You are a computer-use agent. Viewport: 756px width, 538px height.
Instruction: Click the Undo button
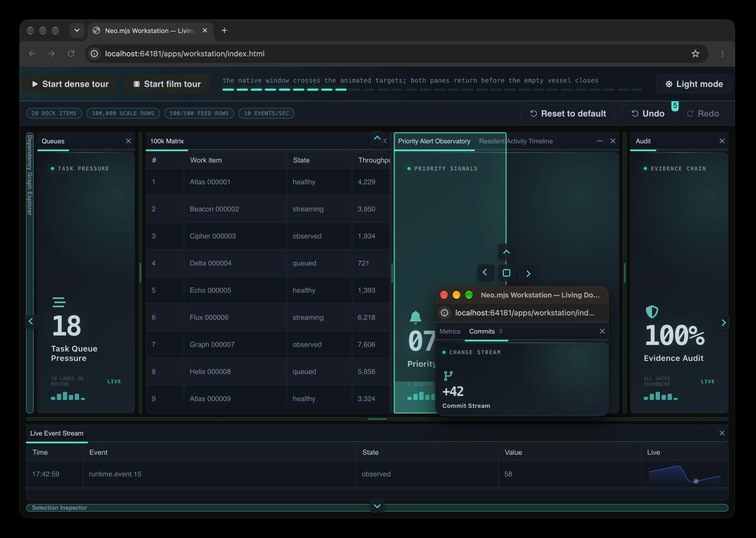pyautogui.click(x=648, y=113)
